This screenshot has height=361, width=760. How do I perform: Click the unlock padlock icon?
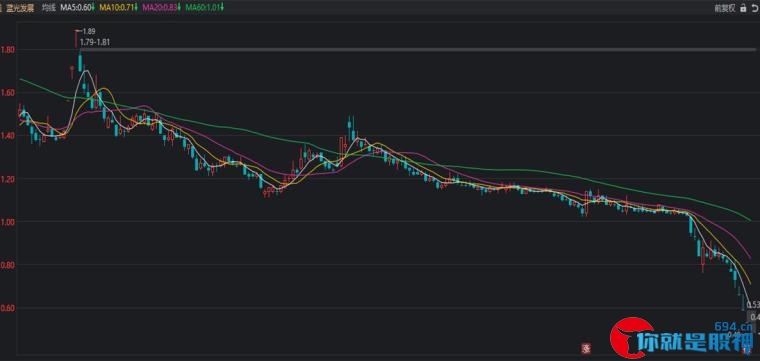tap(743, 8)
